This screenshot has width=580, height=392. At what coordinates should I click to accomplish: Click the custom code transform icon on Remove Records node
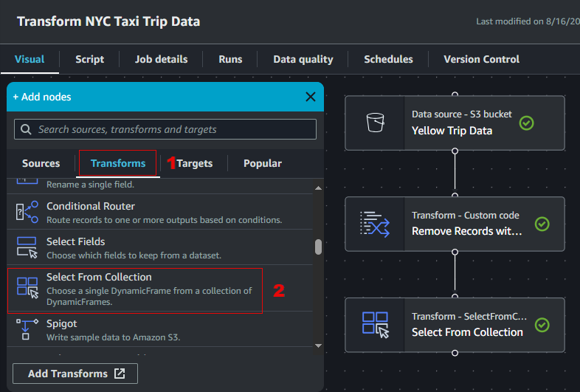375,224
